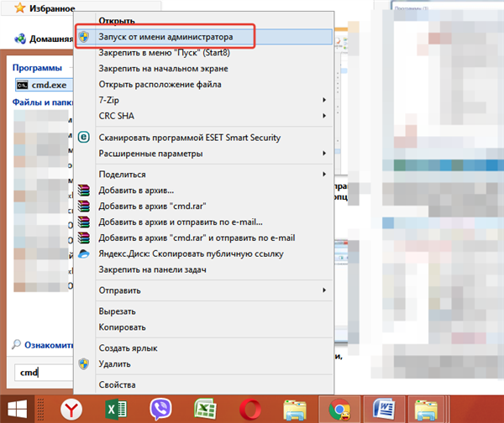Click the Домашняя группа label text
504x423 pixels.
(x=51, y=39)
